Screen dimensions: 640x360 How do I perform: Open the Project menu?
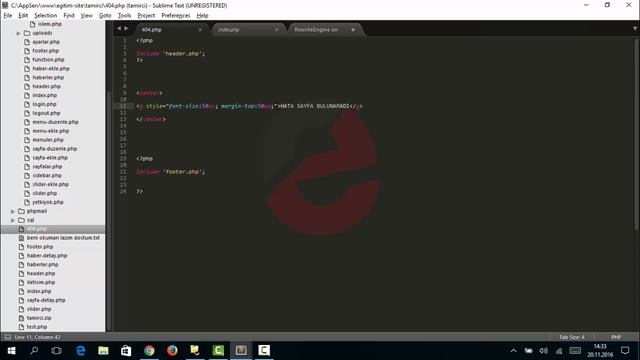point(146,16)
